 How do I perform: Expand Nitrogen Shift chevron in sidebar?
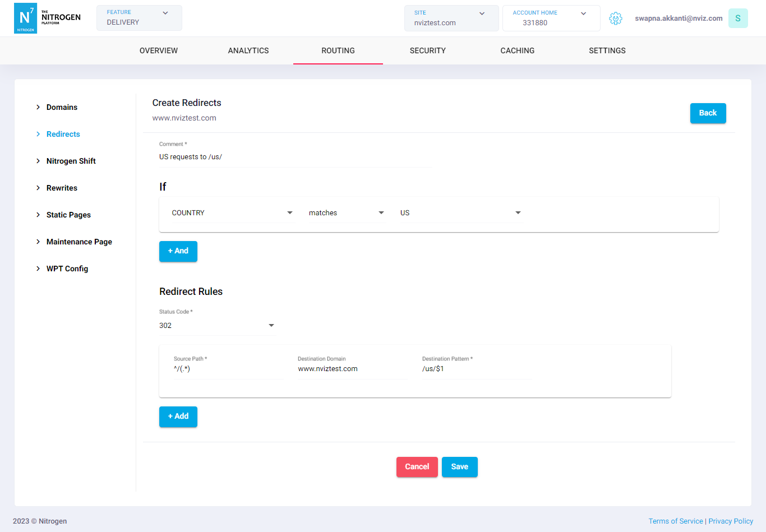click(x=38, y=161)
